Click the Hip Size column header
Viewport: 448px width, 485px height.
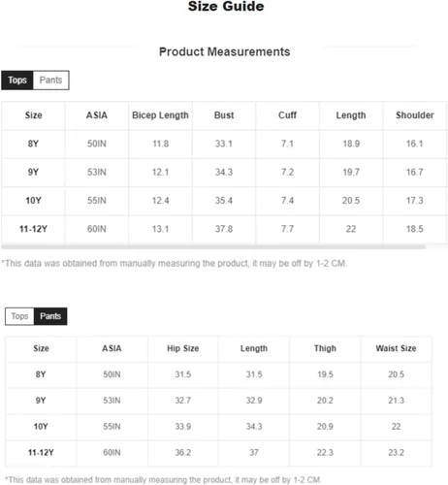[183, 348]
